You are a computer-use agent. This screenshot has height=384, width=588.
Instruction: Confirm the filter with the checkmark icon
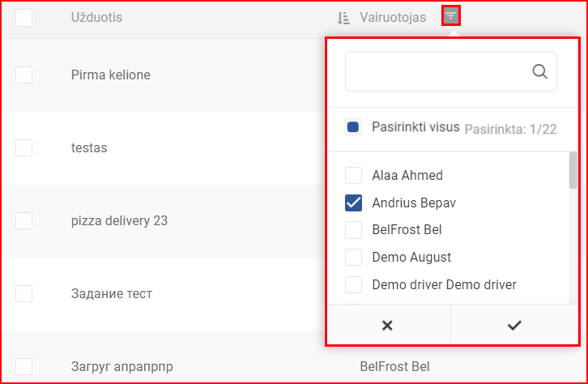click(514, 325)
